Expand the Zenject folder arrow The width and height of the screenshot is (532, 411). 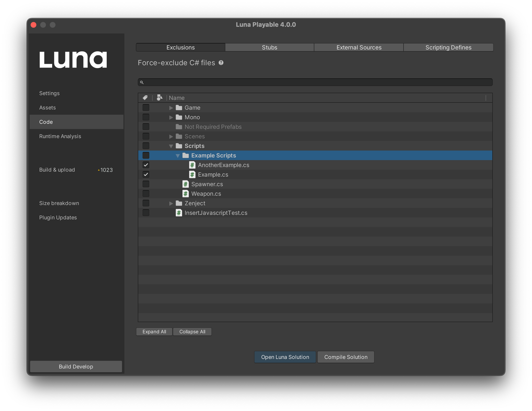171,203
